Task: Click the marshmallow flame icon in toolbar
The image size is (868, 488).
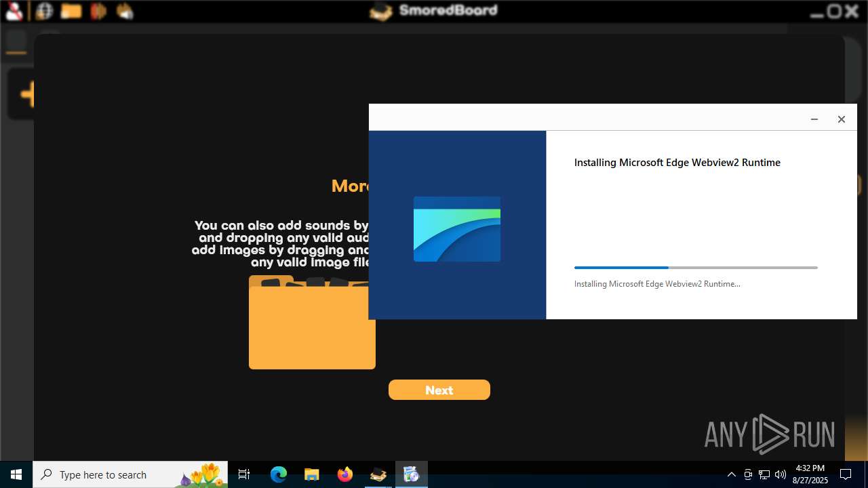Action: [x=125, y=11]
